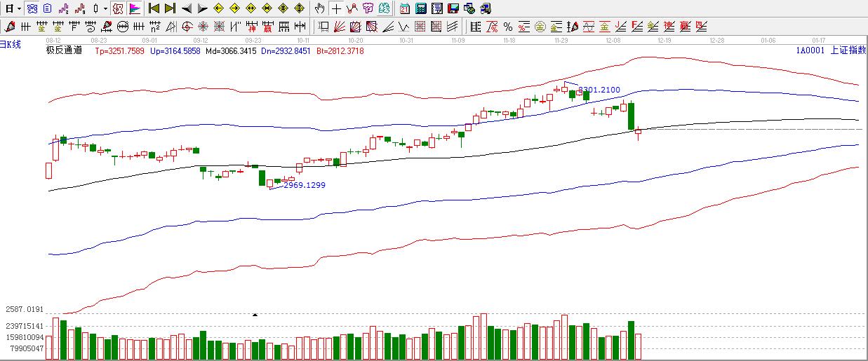
Task: Open the calculator tool
Action: (420, 8)
